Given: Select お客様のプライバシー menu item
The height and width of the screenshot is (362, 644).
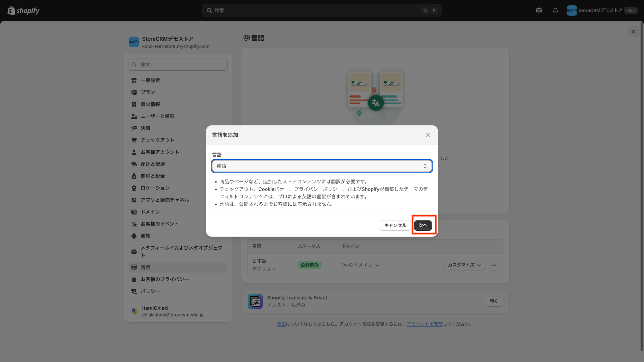Looking at the screenshot, I should click(x=165, y=279).
